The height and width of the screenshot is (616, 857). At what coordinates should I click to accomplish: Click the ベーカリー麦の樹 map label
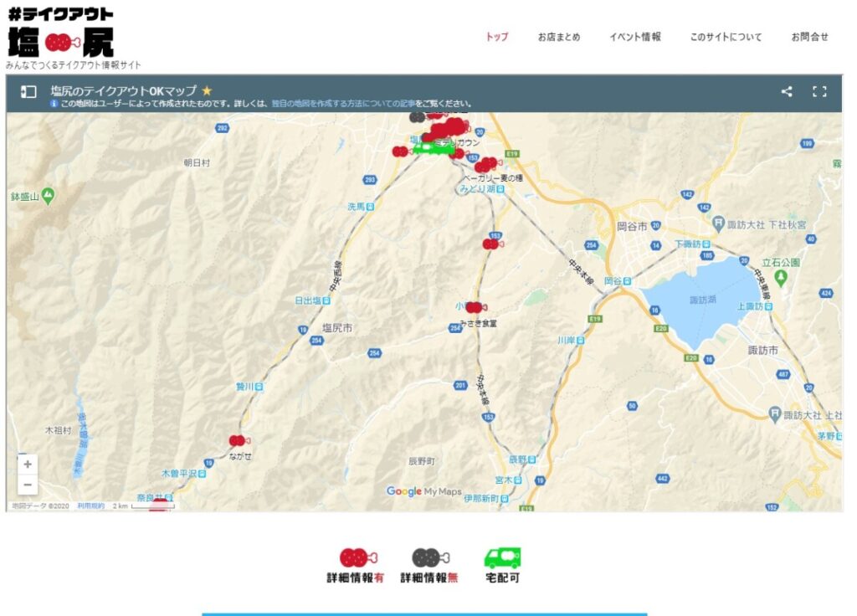(493, 178)
